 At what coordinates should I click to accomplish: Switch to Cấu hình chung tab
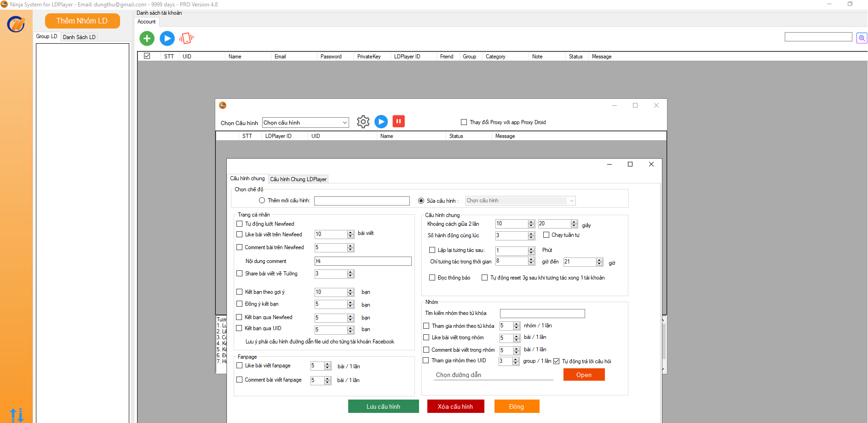click(247, 178)
